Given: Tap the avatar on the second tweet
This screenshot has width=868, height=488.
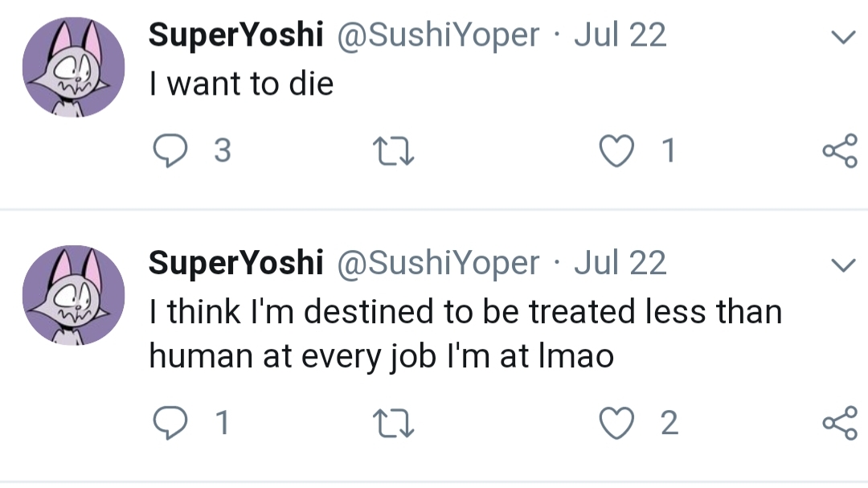Looking at the screenshot, I should pos(73,295).
